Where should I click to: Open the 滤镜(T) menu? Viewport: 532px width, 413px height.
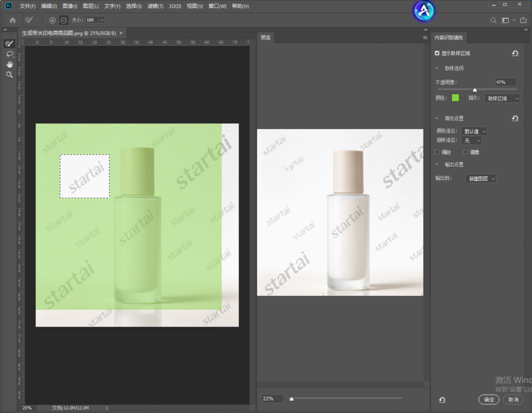point(155,6)
